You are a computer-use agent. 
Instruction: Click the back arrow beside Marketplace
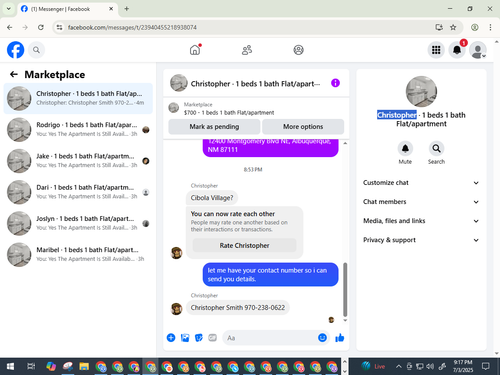pos(14,74)
